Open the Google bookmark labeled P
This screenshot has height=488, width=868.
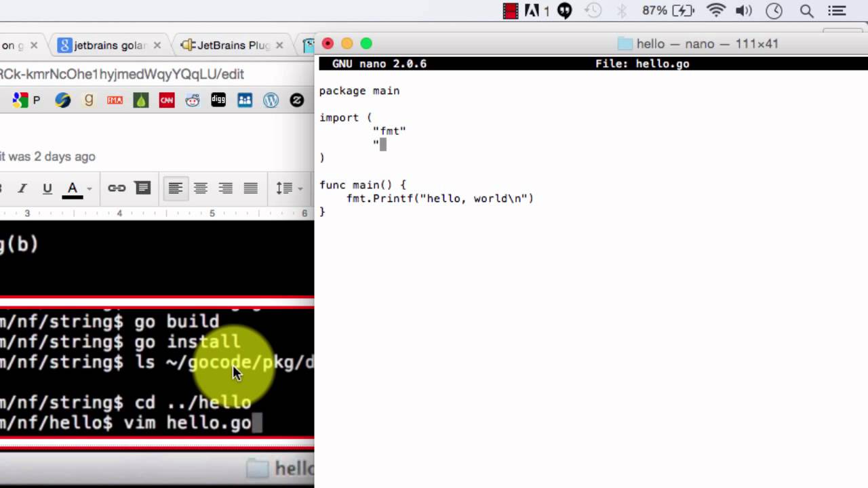(x=26, y=100)
